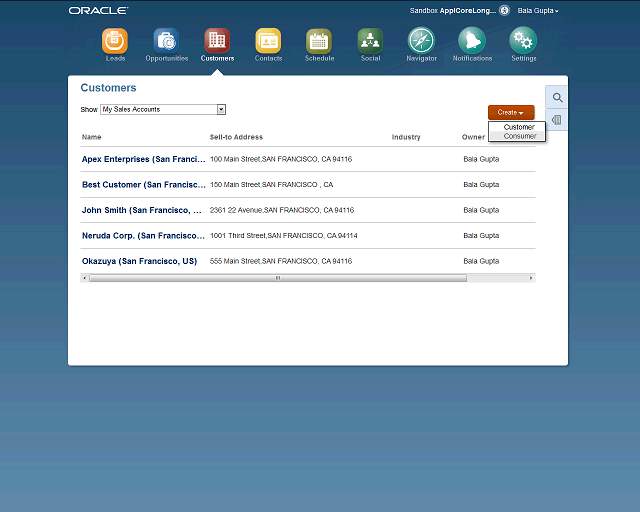Image resolution: width=640 pixels, height=512 pixels.
Task: Open Apex Enterprises customer link
Action: pyautogui.click(x=143, y=159)
